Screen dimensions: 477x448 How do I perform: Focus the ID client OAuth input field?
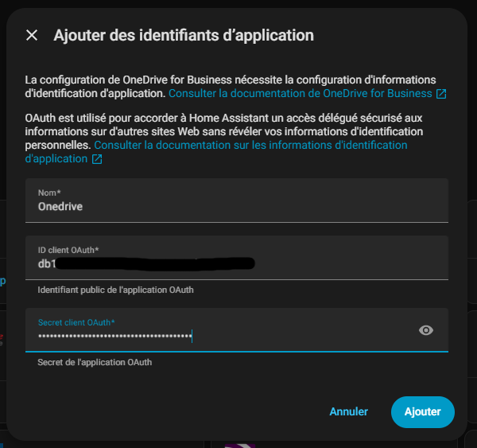click(x=236, y=263)
